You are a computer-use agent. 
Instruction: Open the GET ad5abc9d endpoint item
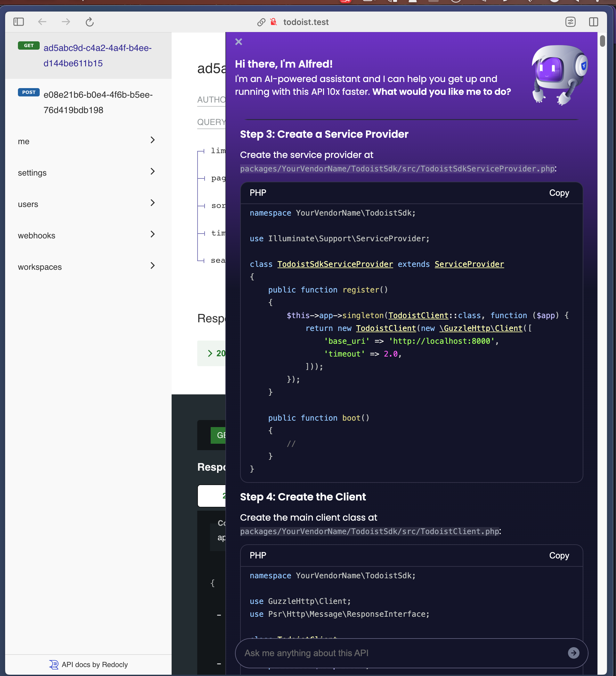pyautogui.click(x=97, y=55)
